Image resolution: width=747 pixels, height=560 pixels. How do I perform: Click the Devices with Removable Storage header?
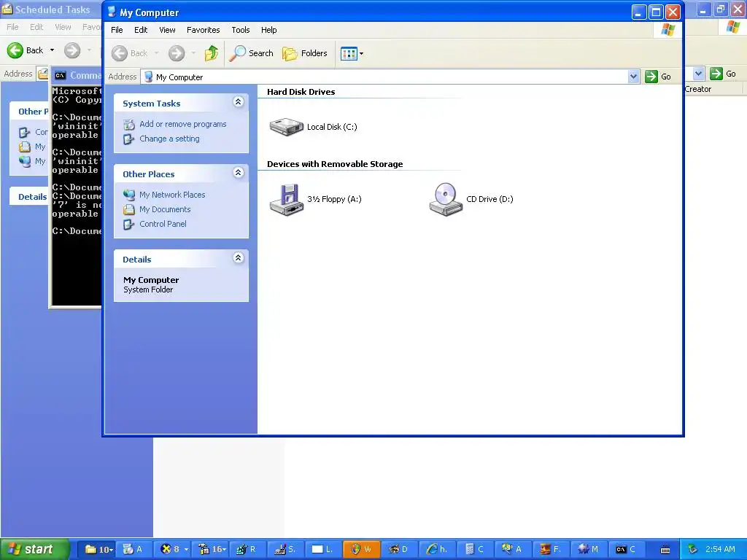point(335,164)
